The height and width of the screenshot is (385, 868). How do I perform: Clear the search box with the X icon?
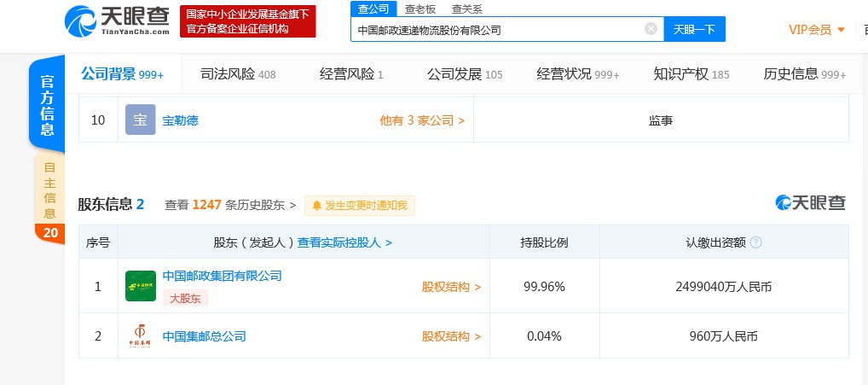(651, 29)
